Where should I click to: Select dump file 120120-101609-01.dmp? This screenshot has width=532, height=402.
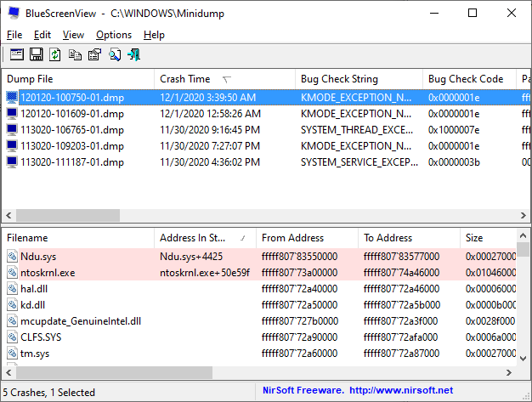point(72,114)
